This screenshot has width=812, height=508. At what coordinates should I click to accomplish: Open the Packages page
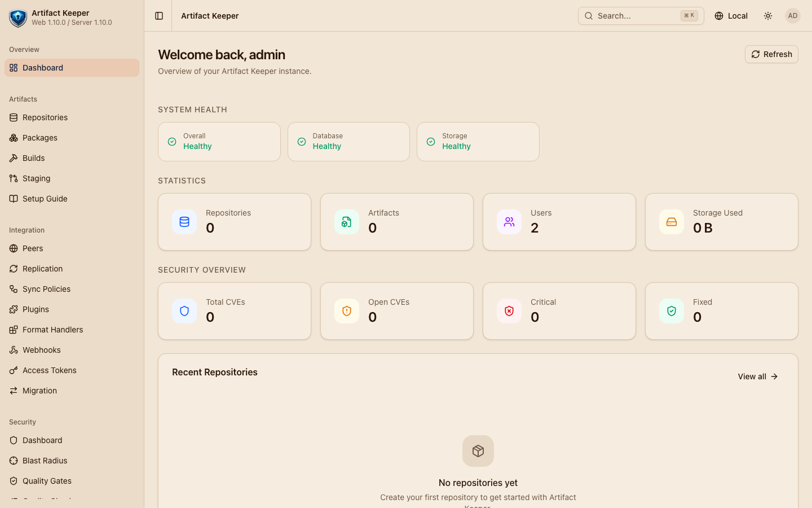point(72,138)
